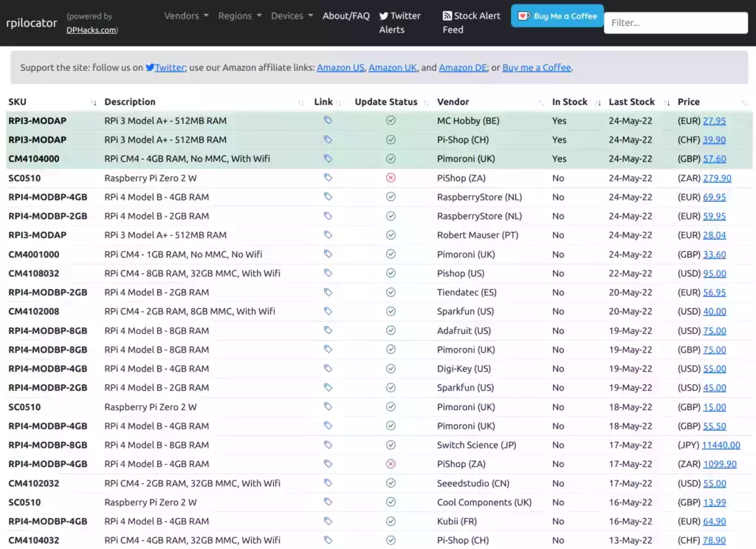This screenshot has height=549, width=756.
Task: Sort table by In Stock column
Action: 576,102
